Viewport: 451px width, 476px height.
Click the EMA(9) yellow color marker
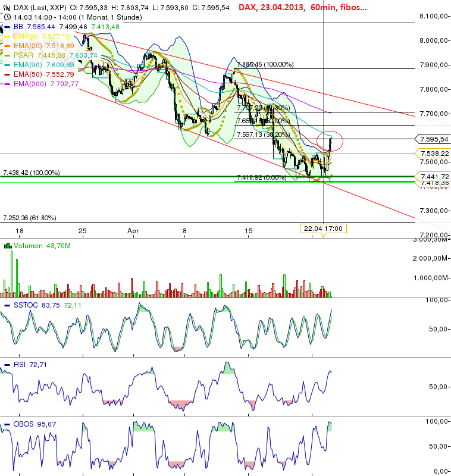(7, 36)
